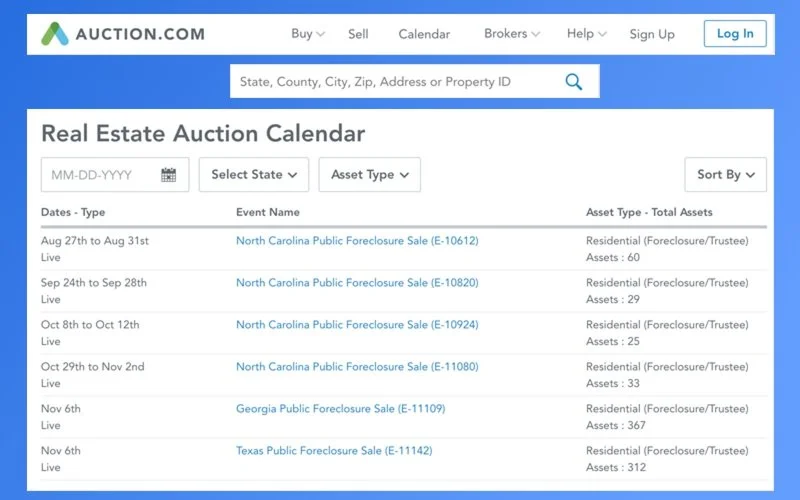Expand the Brokers menu

(512, 34)
